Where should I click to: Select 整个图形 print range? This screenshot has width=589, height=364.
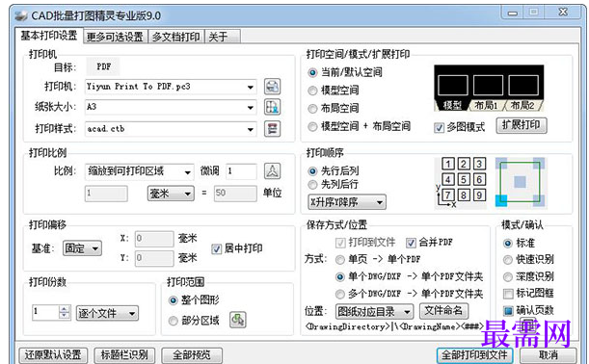[x=173, y=300]
